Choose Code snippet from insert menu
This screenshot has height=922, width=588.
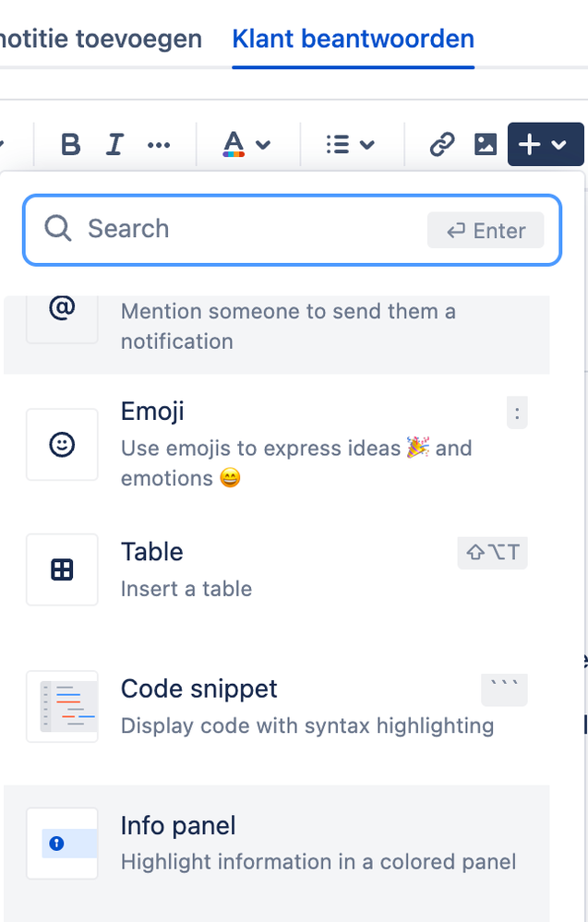[277, 706]
